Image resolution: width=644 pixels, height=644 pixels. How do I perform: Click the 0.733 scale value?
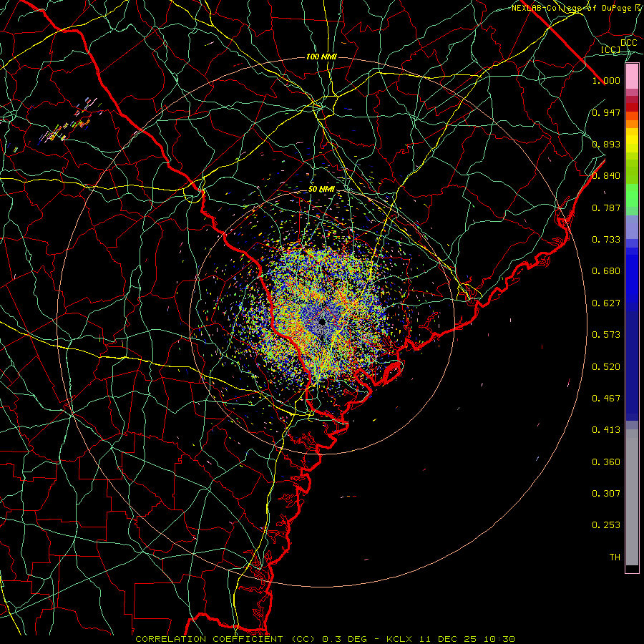pos(606,239)
